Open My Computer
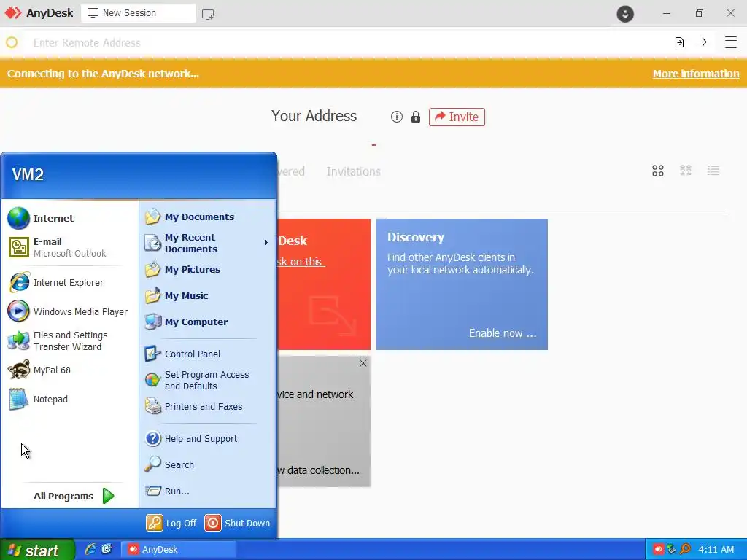747x560 pixels. click(206, 322)
